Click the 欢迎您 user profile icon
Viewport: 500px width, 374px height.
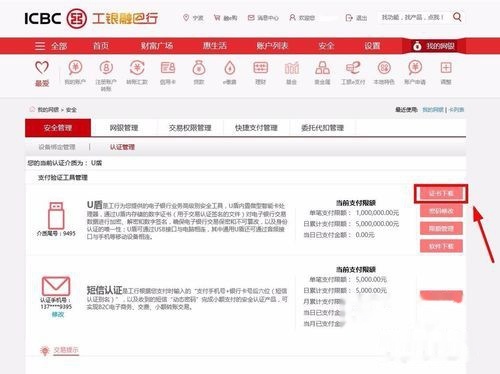292,17
